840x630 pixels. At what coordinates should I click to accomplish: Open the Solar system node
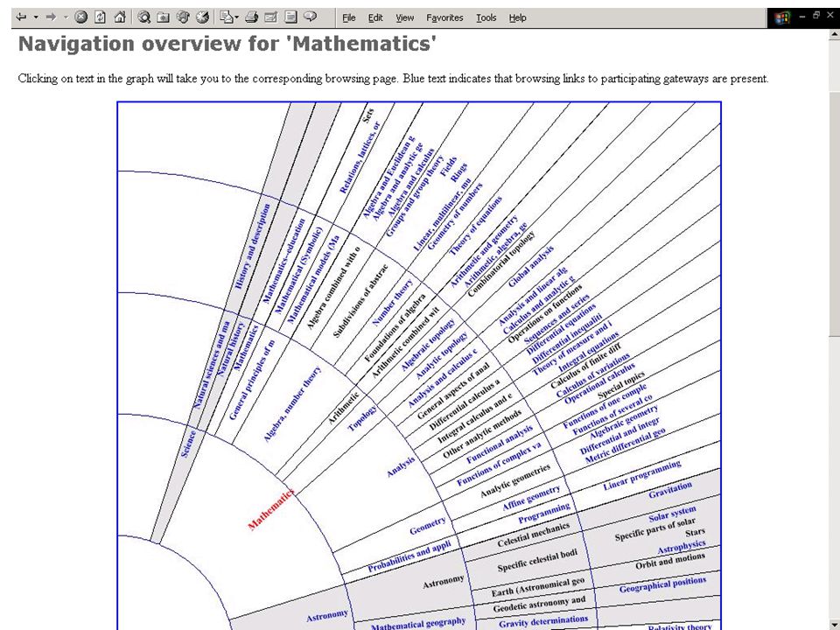click(x=672, y=514)
